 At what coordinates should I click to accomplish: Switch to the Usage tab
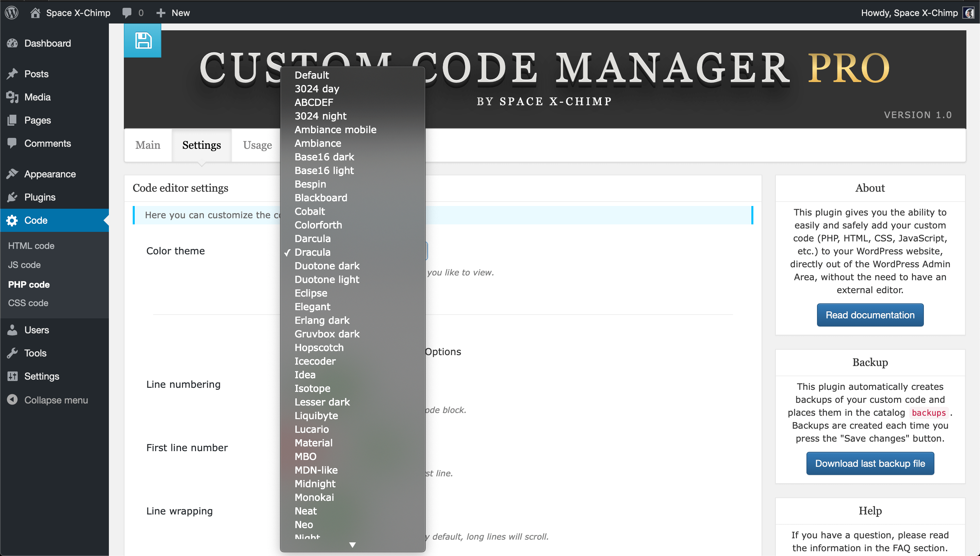point(257,144)
